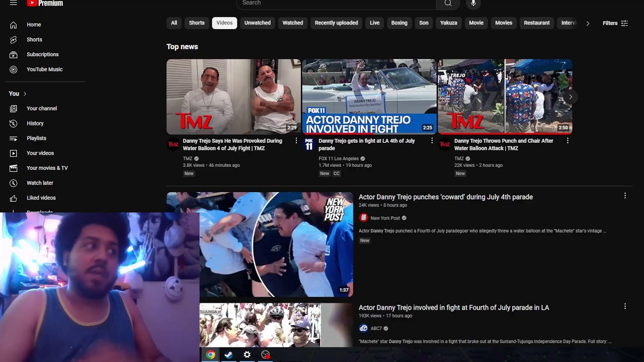Open options for New York Post video
644x362 pixels.
pyautogui.click(x=625, y=196)
